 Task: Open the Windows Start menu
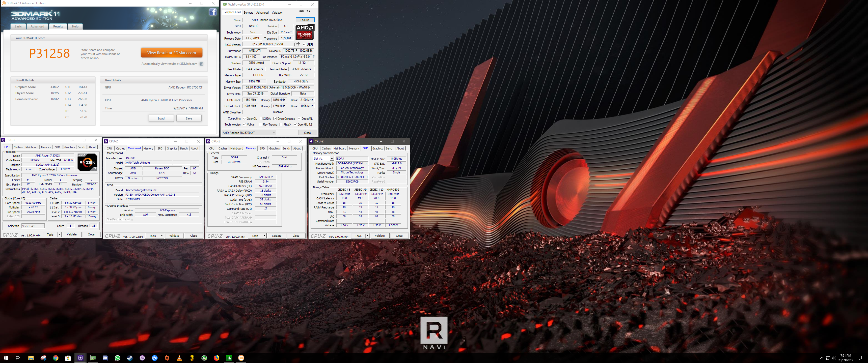coord(6,358)
